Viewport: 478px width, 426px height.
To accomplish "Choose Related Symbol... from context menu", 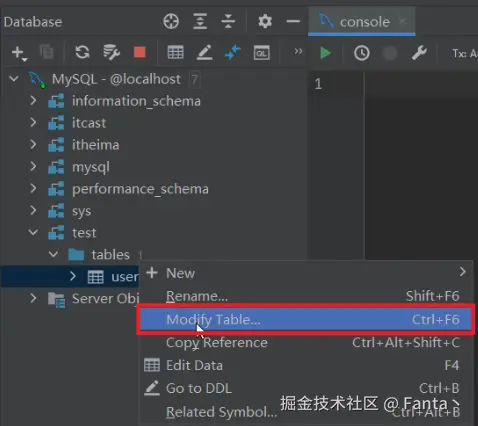I will [x=306, y=412].
